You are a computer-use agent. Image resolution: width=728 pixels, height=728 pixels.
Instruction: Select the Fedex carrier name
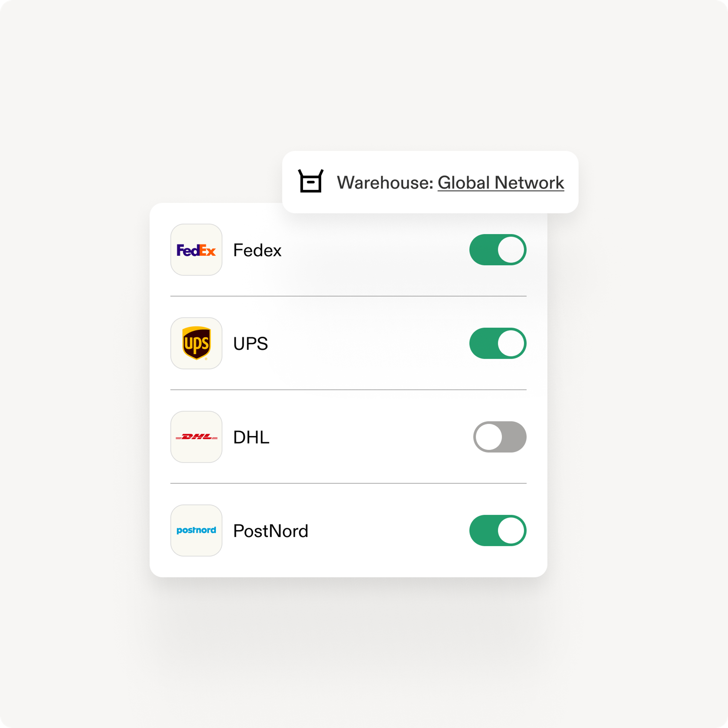257,250
